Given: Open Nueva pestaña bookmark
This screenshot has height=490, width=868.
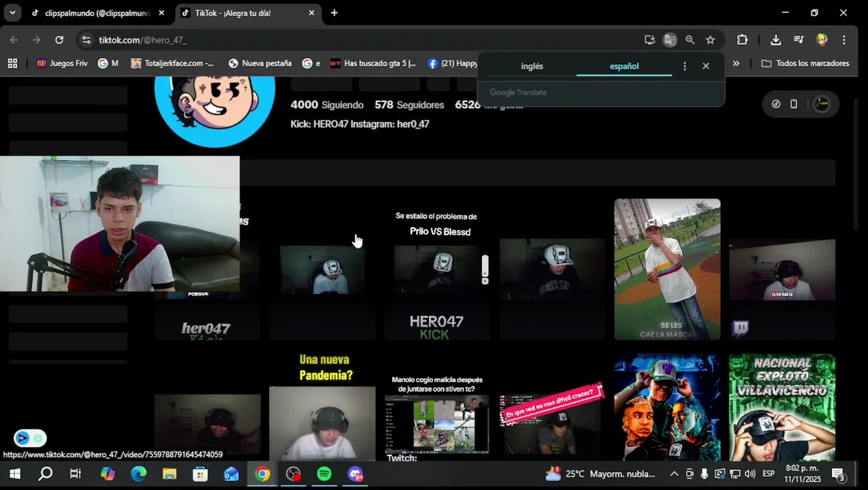Looking at the screenshot, I should point(260,63).
